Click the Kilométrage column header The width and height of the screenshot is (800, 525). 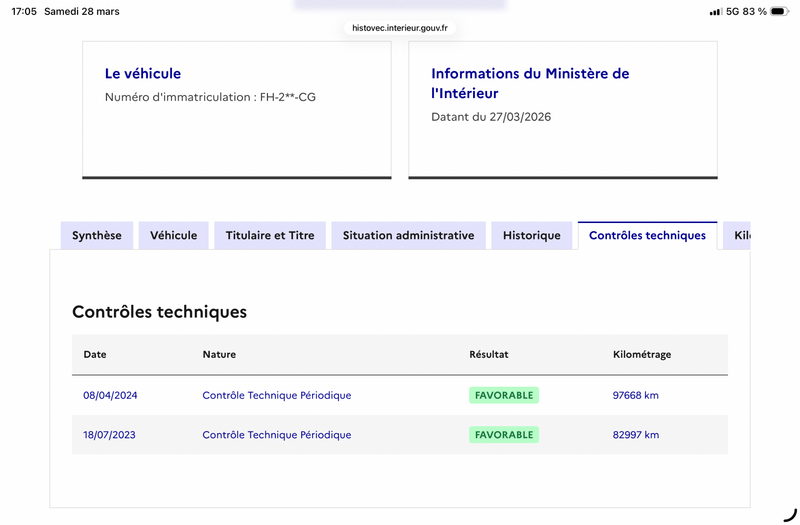[641, 355]
